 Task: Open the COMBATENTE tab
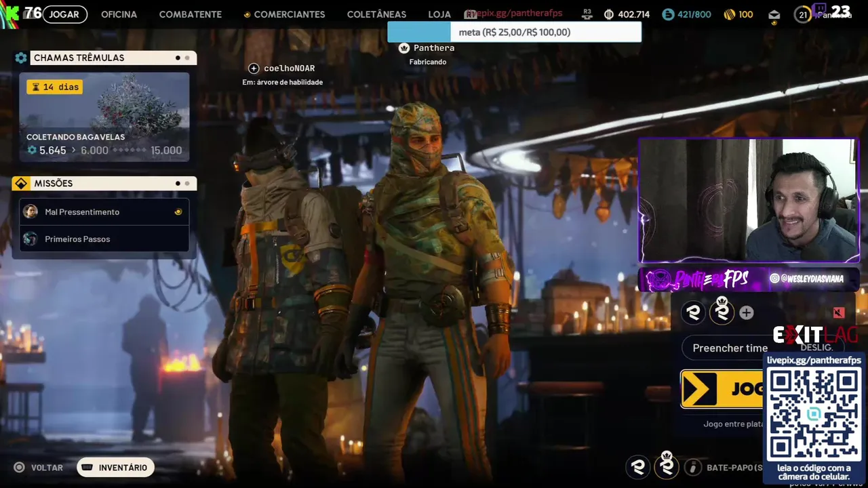pos(190,14)
